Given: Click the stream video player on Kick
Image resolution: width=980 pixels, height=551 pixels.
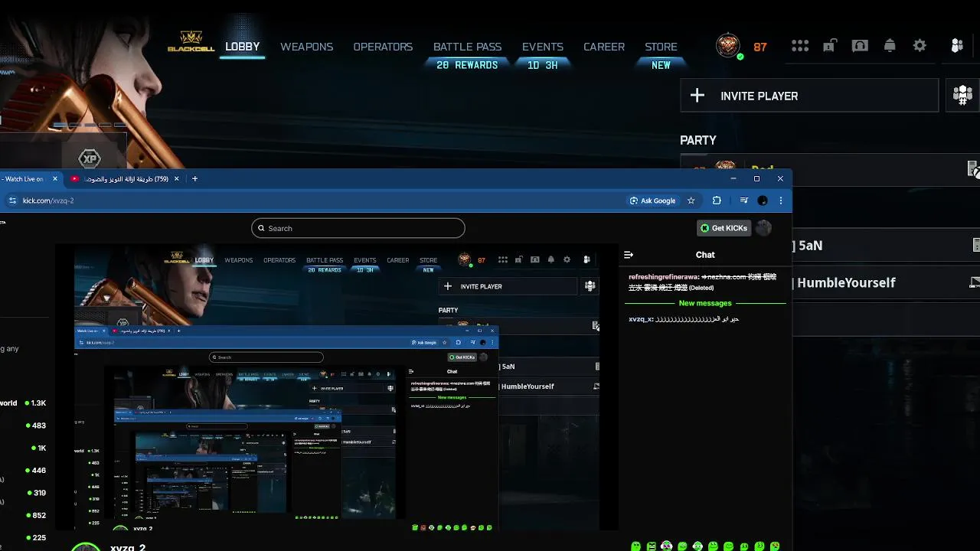Looking at the screenshot, I should [337, 386].
